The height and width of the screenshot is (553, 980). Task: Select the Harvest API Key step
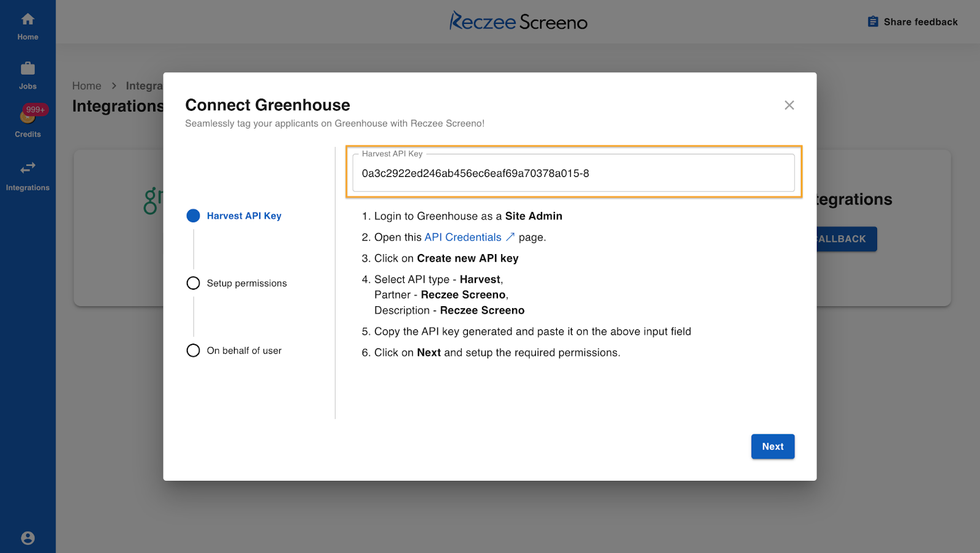coord(234,216)
